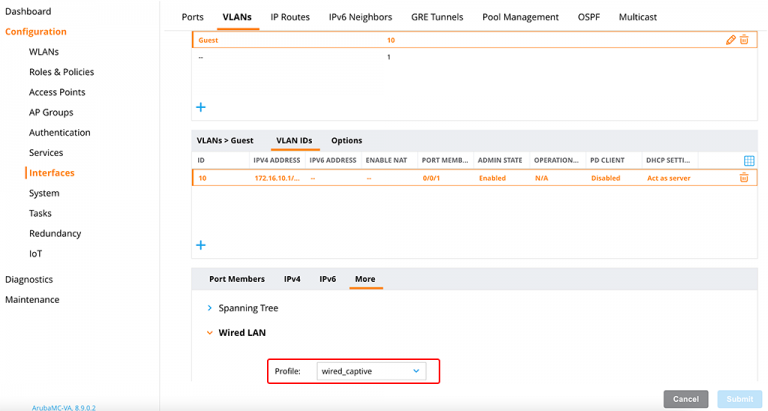
Task: Switch to the OSPF tab
Action: [589, 17]
